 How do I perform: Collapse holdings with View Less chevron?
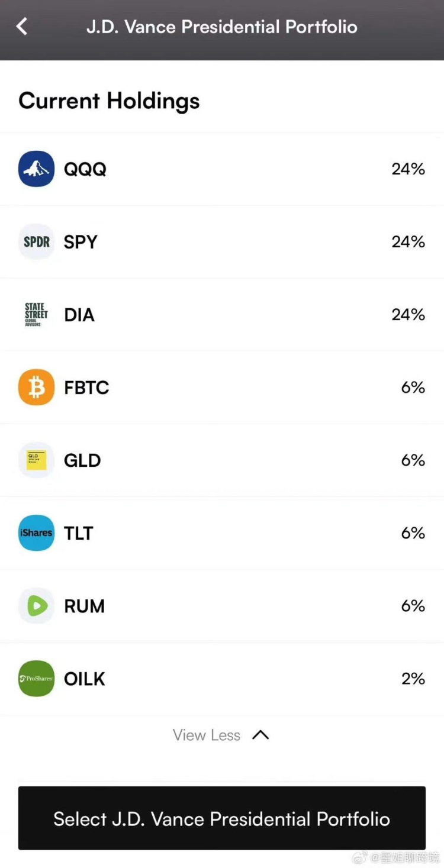click(x=260, y=735)
